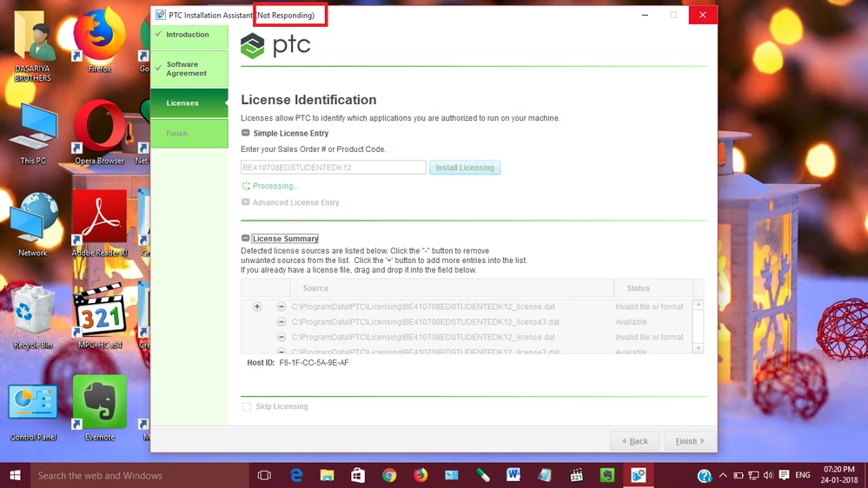
Task: Select the Host ID value F6-1F-CC-5A-9E-AF
Action: [x=314, y=363]
